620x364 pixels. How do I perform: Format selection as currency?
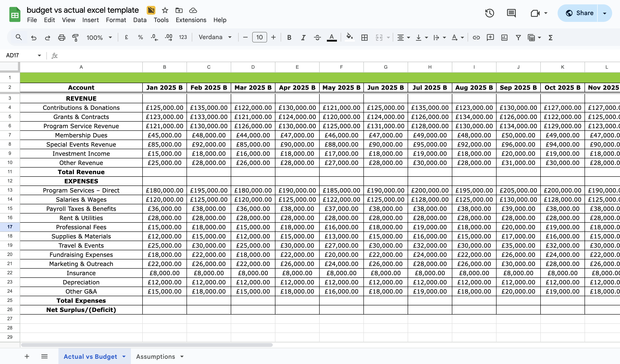pyautogui.click(x=127, y=37)
